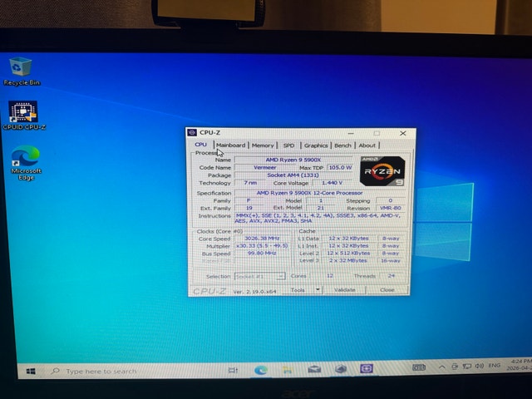The width and height of the screenshot is (532, 399).
Task: Open the Mail app on the taskbar
Action: pyautogui.click(x=314, y=369)
